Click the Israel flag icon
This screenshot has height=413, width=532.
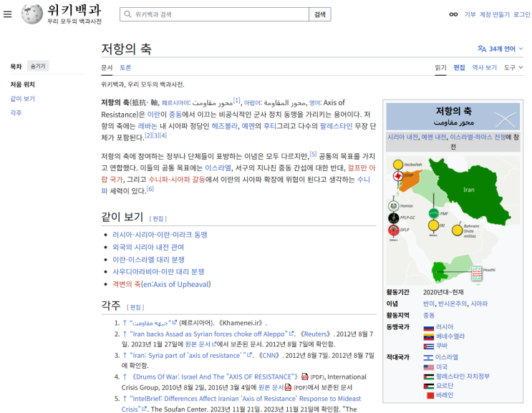(x=428, y=357)
